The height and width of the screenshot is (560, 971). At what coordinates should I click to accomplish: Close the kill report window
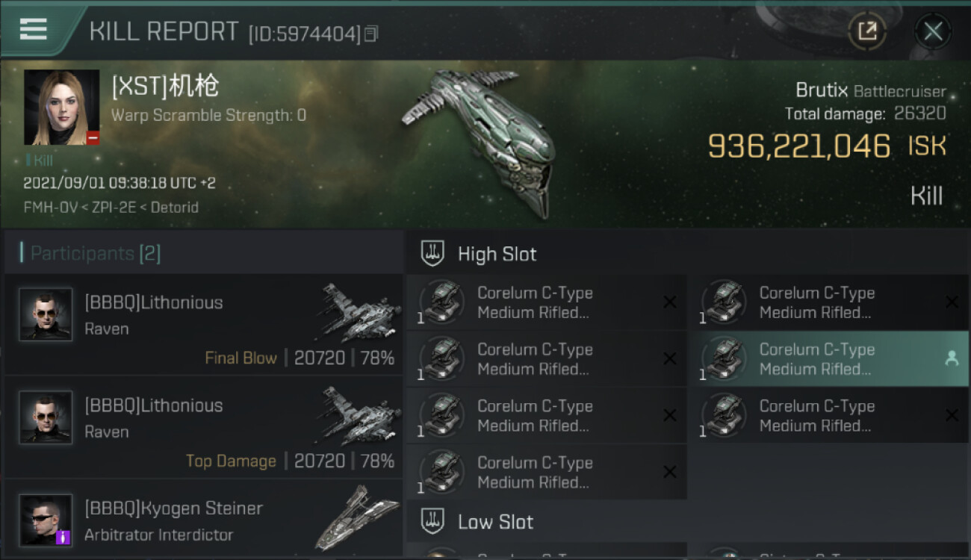coord(933,31)
